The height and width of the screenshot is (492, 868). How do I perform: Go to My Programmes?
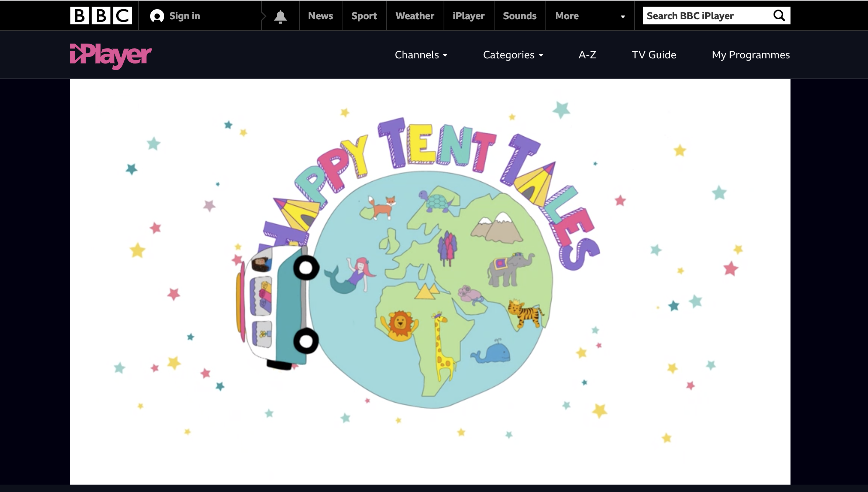751,55
